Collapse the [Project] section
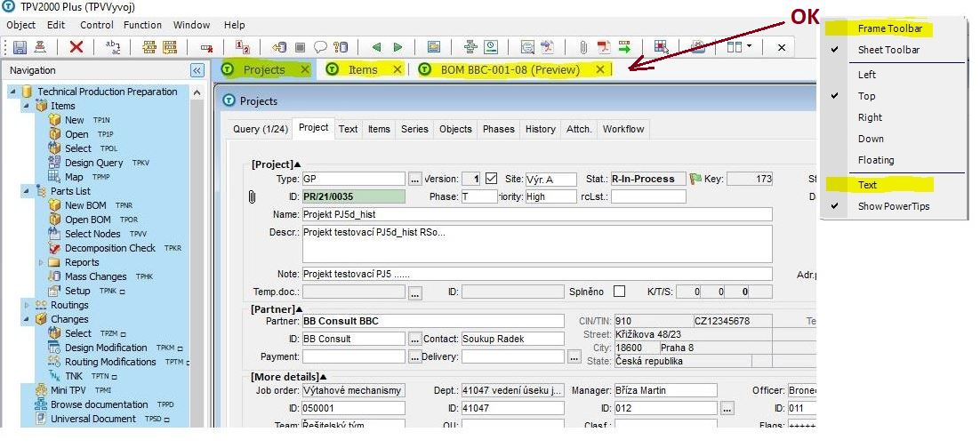The height and width of the screenshot is (448, 980). click(x=298, y=164)
